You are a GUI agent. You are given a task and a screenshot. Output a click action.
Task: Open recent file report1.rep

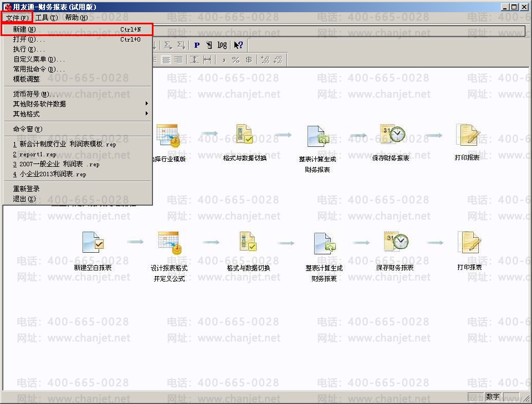click(x=78, y=155)
